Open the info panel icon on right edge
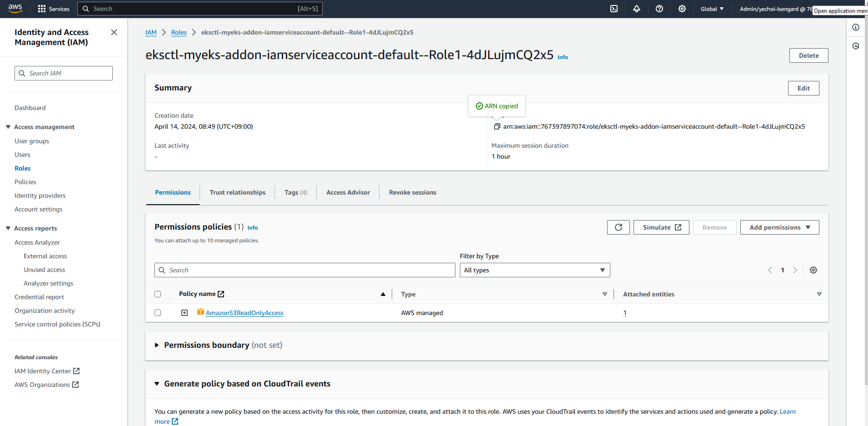This screenshot has width=868, height=426. pos(856,27)
